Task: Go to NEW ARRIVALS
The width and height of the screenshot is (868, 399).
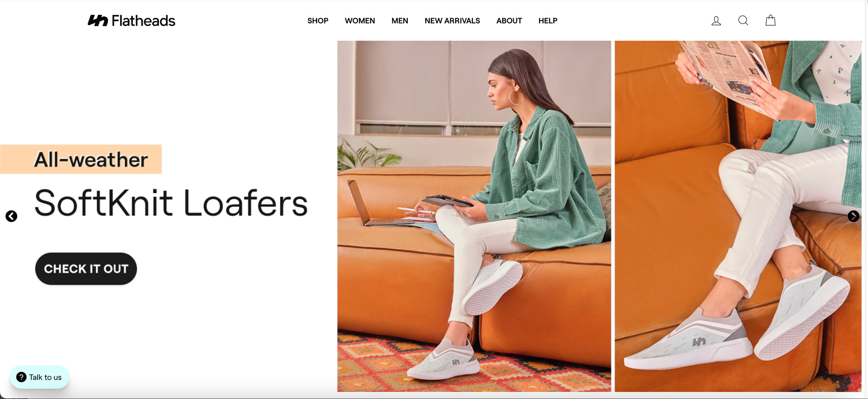Action: [x=452, y=21]
